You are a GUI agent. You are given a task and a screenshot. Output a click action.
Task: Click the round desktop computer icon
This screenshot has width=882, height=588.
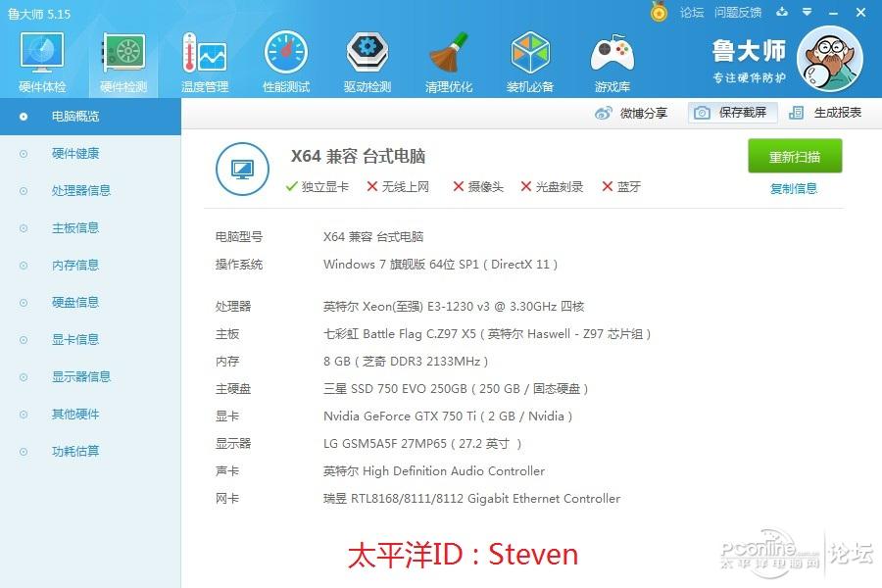pos(242,169)
